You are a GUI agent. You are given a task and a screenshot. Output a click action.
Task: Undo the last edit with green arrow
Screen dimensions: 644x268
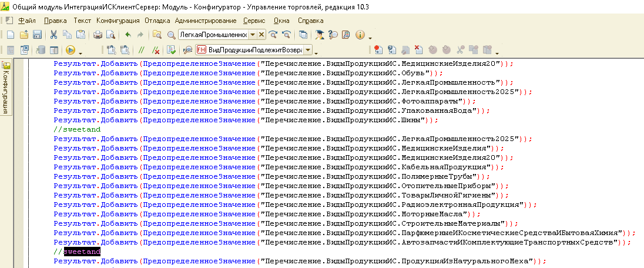coord(128,35)
